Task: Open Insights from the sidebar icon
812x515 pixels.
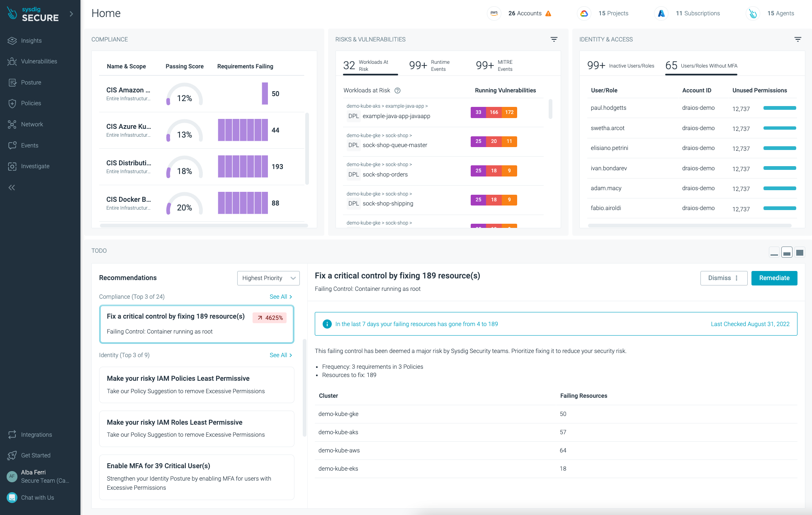Action: point(12,41)
